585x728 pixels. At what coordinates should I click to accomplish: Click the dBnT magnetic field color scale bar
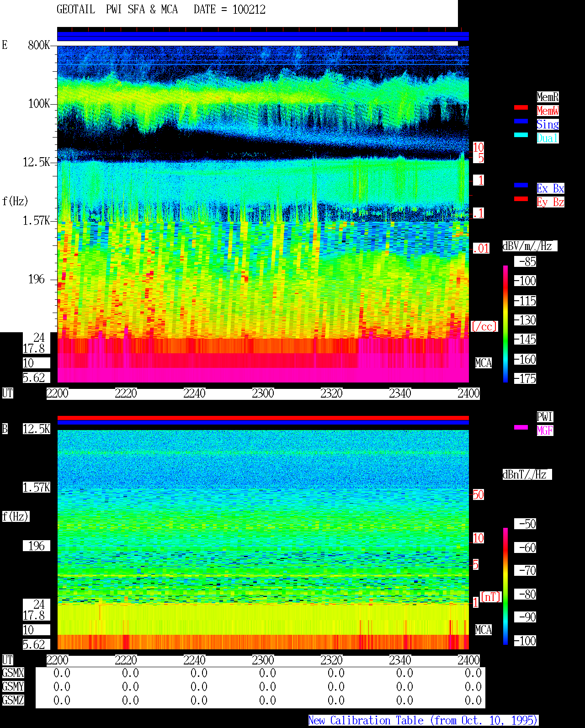(x=505, y=586)
